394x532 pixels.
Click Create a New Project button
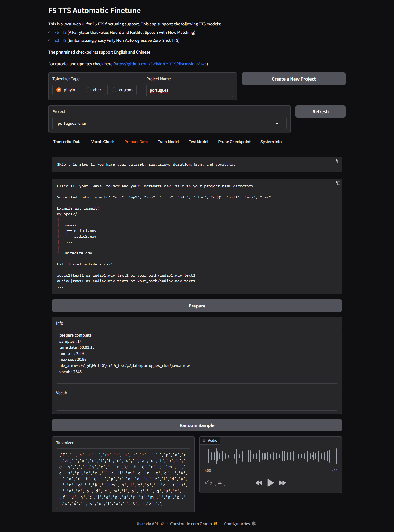click(294, 79)
